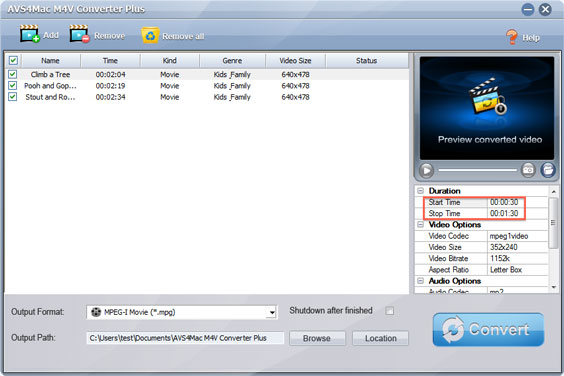
Task: Select the Video Codec value mpeg1video
Action: pyautogui.click(x=509, y=236)
